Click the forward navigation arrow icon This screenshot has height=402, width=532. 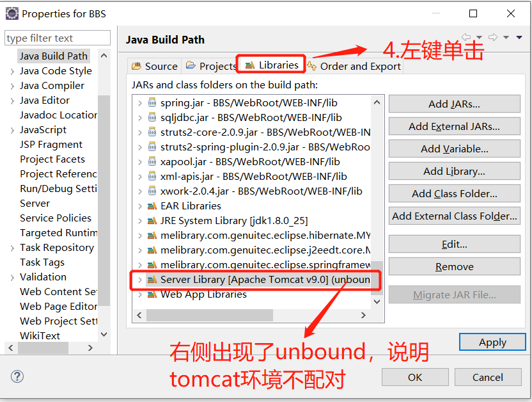tap(493, 37)
